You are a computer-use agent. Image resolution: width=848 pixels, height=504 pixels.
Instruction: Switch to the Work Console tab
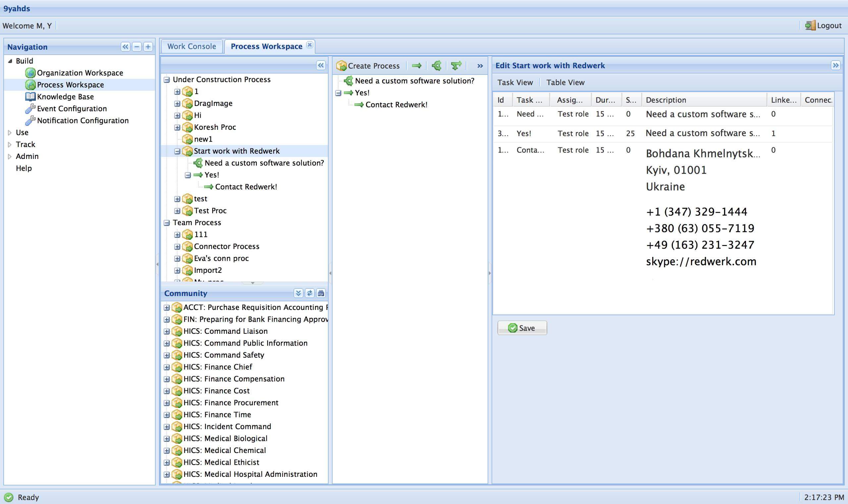pos(191,47)
